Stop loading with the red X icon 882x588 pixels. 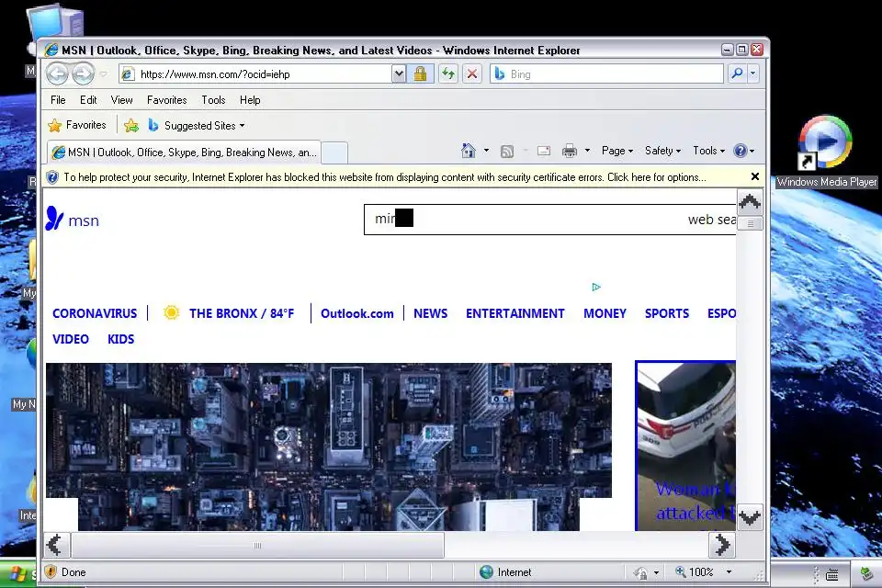click(472, 73)
